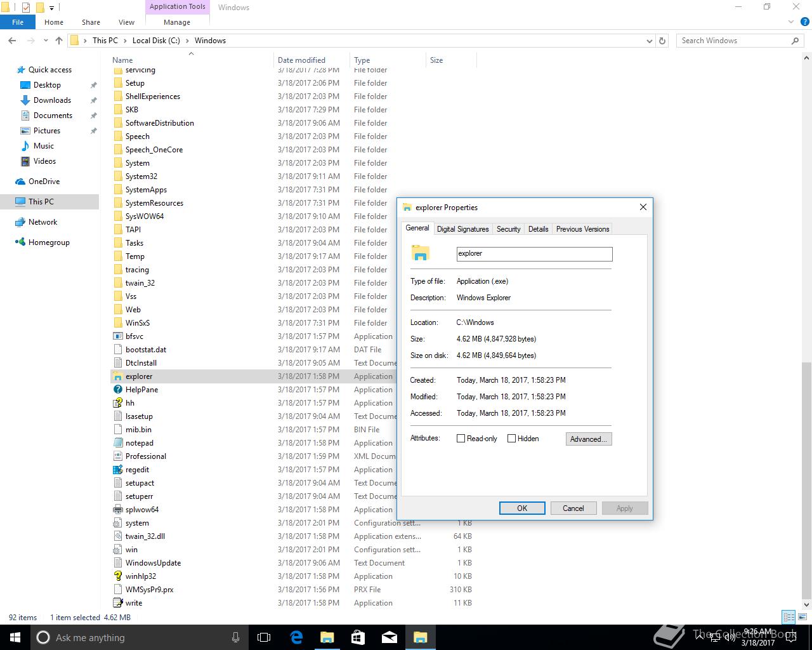Click the explorer filename text field
The image size is (812, 650).
tap(534, 254)
